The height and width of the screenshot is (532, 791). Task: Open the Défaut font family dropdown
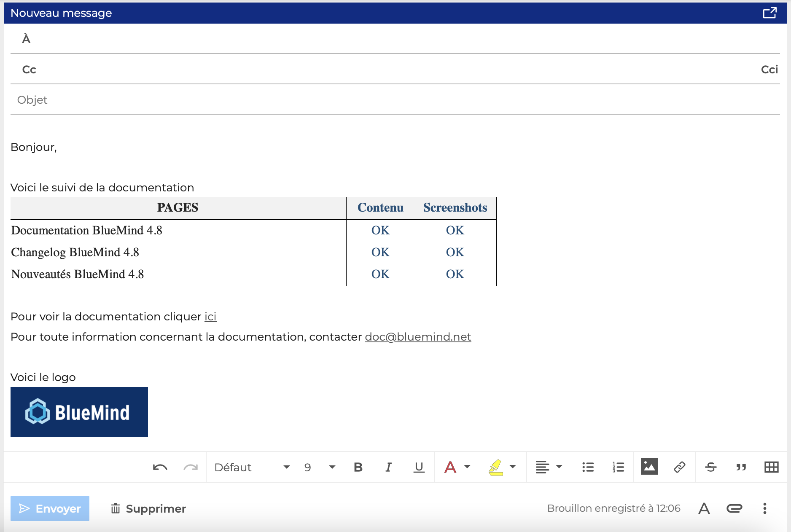point(252,467)
